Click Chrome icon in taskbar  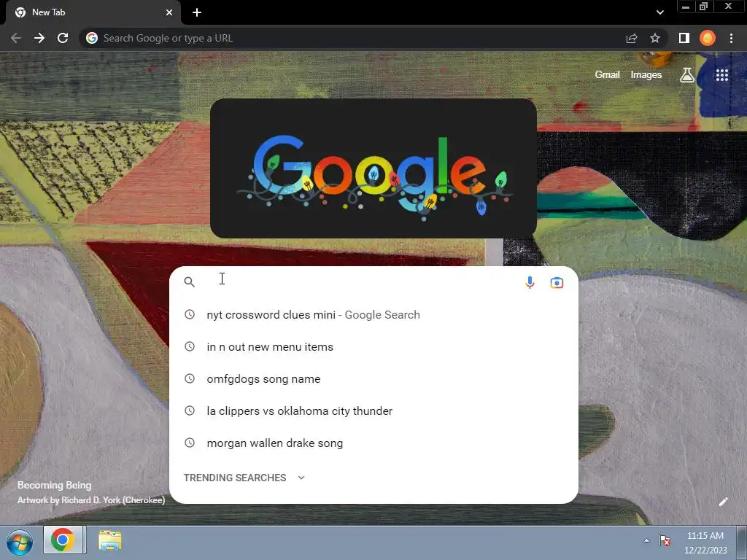tap(64, 540)
